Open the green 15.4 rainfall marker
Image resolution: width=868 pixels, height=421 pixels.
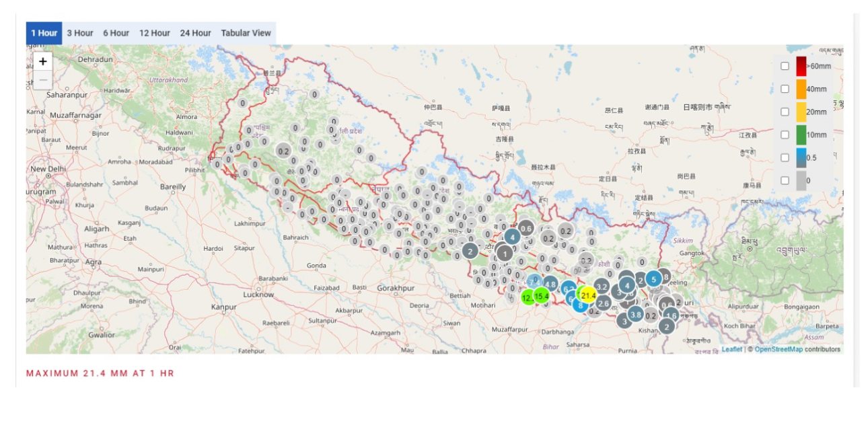(x=542, y=295)
